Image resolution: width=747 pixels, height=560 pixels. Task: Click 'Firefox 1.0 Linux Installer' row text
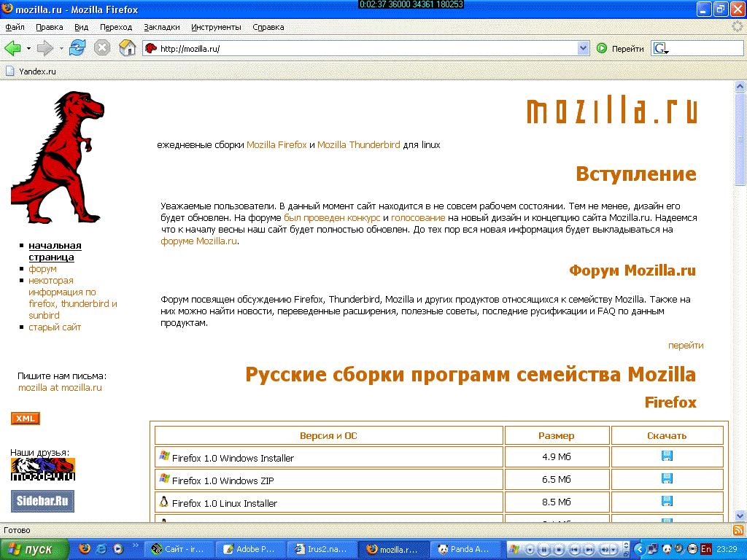tap(225, 503)
